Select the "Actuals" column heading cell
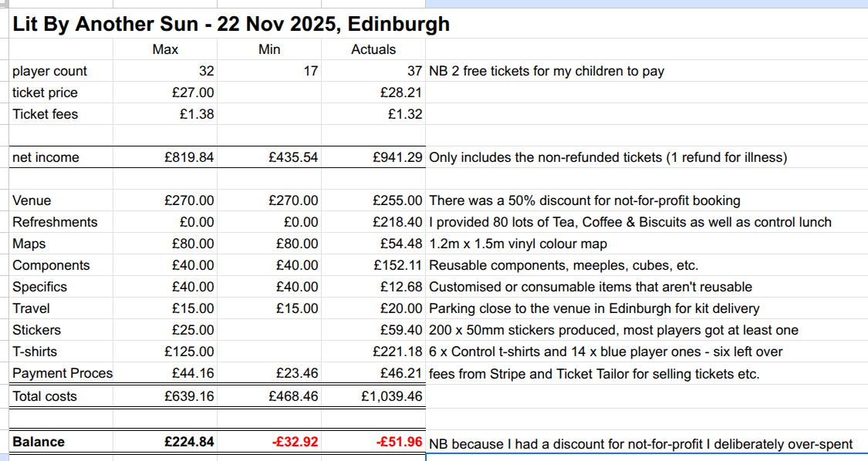Image resolution: width=868 pixels, height=461 pixels. pyautogui.click(x=373, y=49)
